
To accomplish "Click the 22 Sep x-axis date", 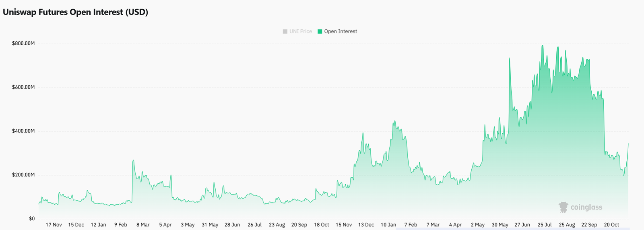I will pos(589,225).
